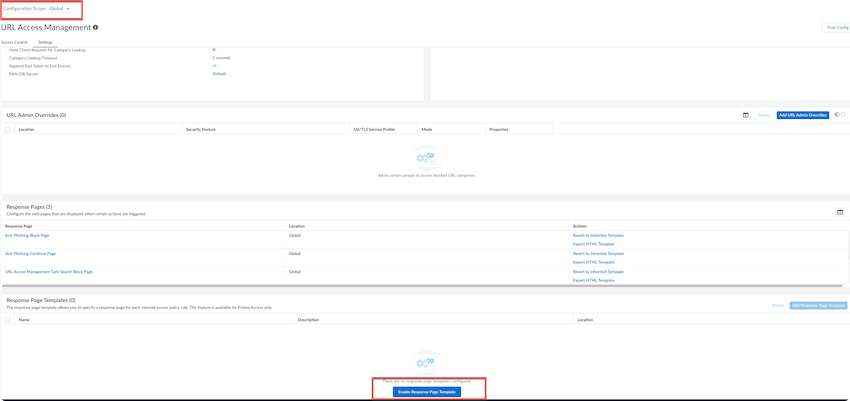
Task: Click the Actions column header
Action: [580, 225]
